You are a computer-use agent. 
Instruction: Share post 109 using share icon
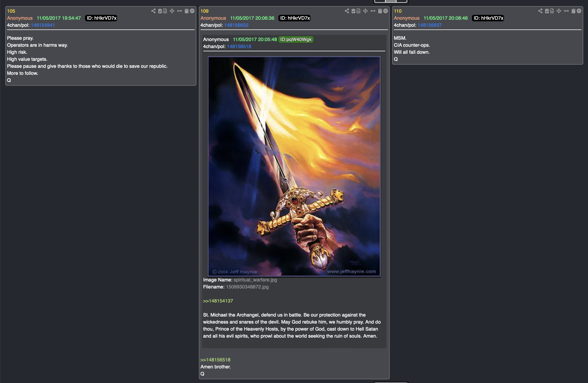click(x=347, y=11)
